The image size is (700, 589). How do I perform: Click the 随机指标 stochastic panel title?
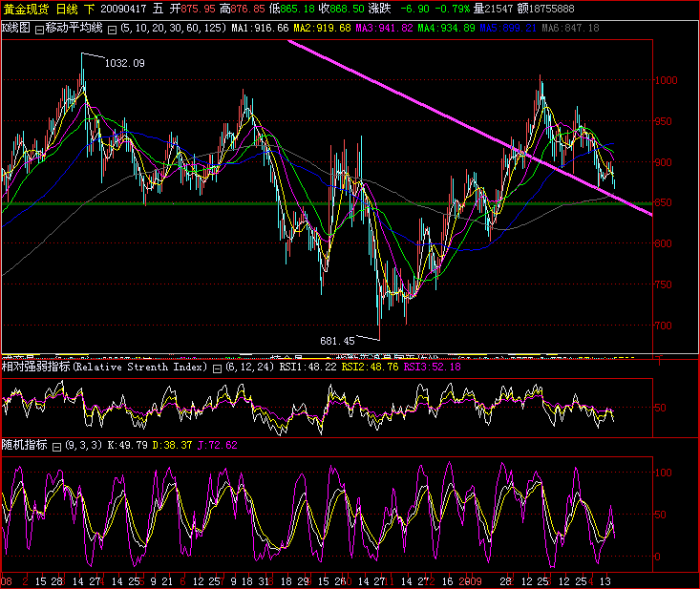[25, 445]
